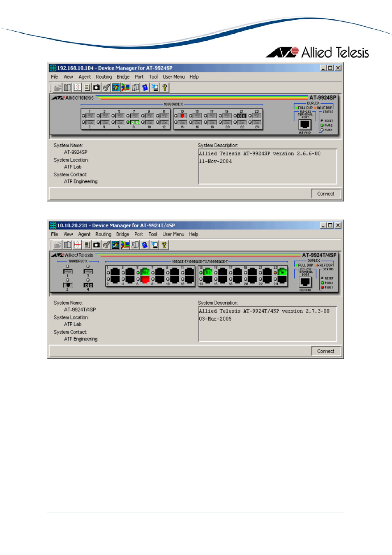392x555 pixels.
Task: Select green active port 8 on AT-9924SP
Action: (134, 122)
